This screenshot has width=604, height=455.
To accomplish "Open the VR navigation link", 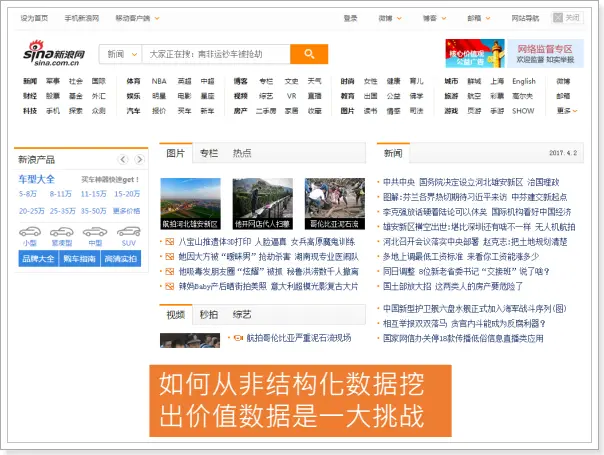I will 292,96.
